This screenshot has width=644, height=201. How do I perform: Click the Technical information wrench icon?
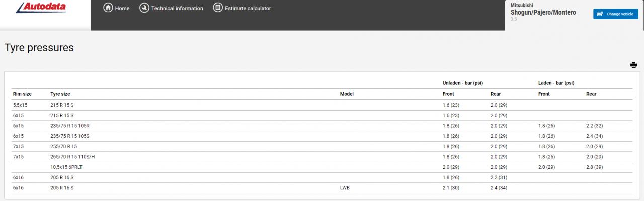point(143,8)
